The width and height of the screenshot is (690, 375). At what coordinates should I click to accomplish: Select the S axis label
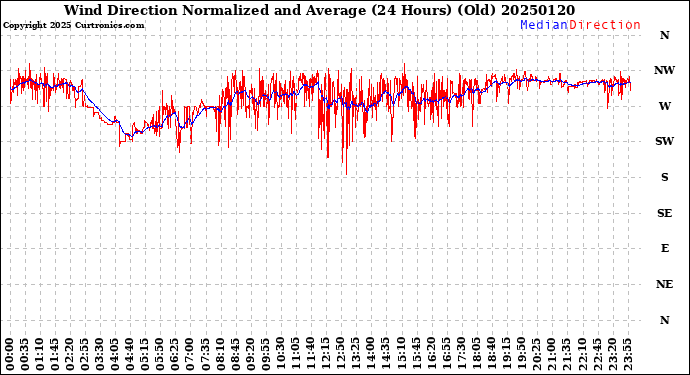[x=664, y=177]
